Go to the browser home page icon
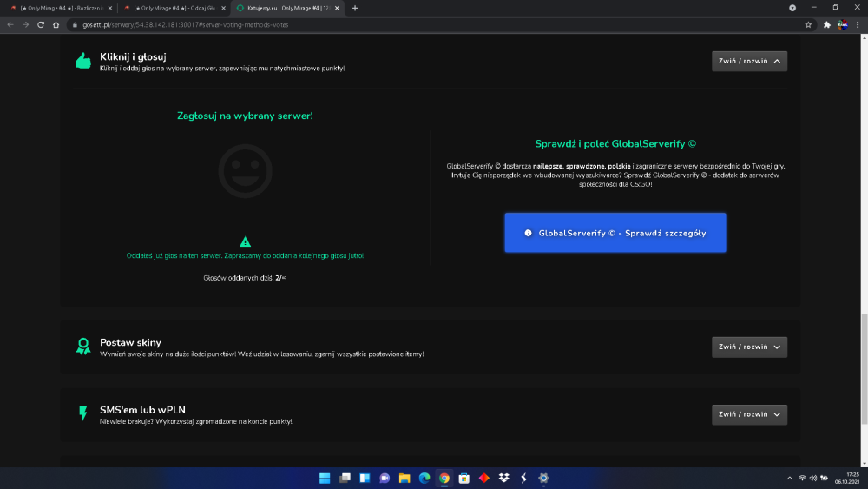This screenshot has width=868, height=489. (x=56, y=25)
